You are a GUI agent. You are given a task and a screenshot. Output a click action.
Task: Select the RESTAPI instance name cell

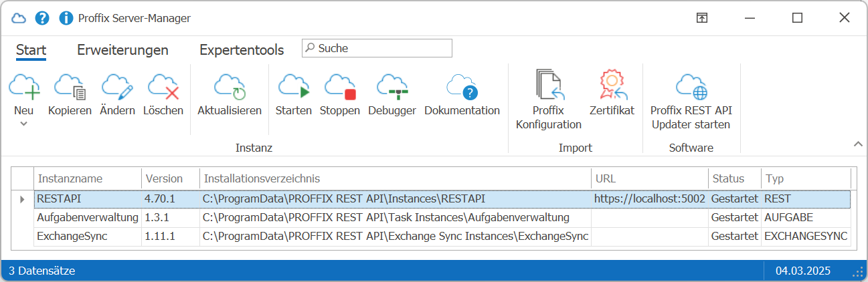(x=87, y=198)
